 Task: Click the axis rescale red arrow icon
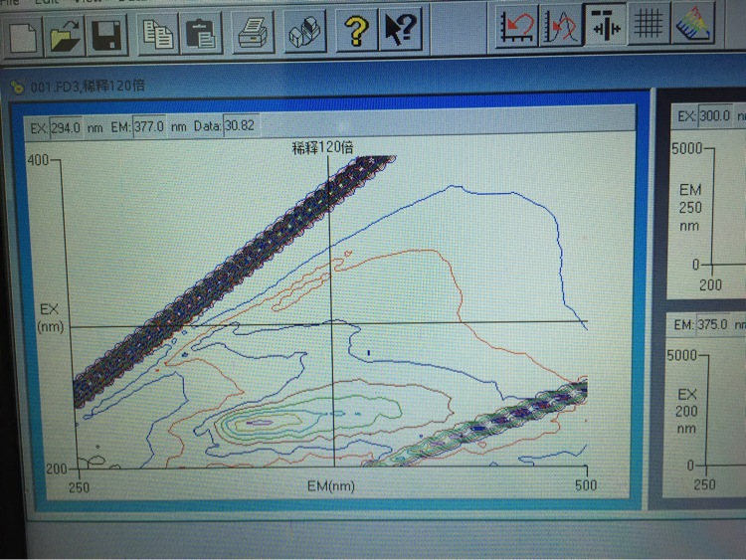click(517, 26)
